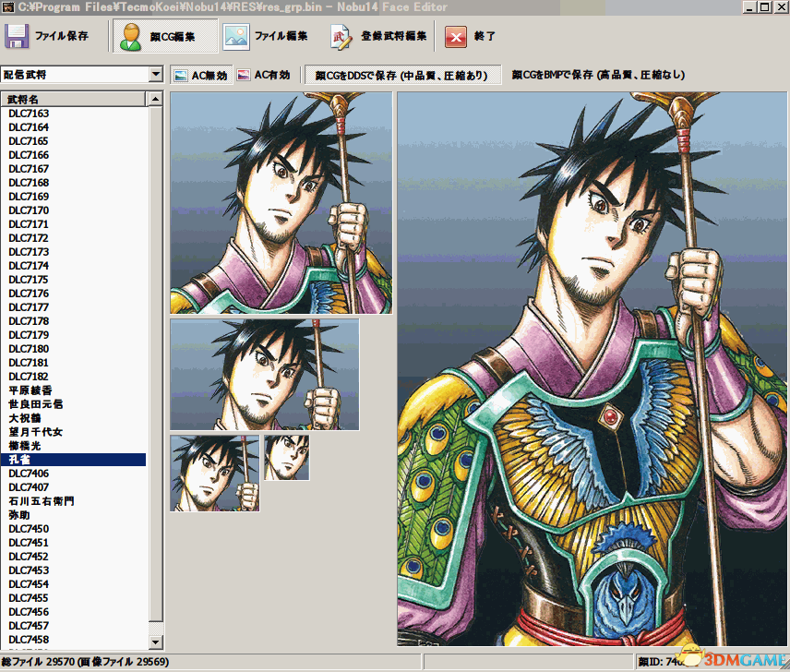Select the tiniest face thumbnail
The width and height of the screenshot is (790, 672).
287,458
